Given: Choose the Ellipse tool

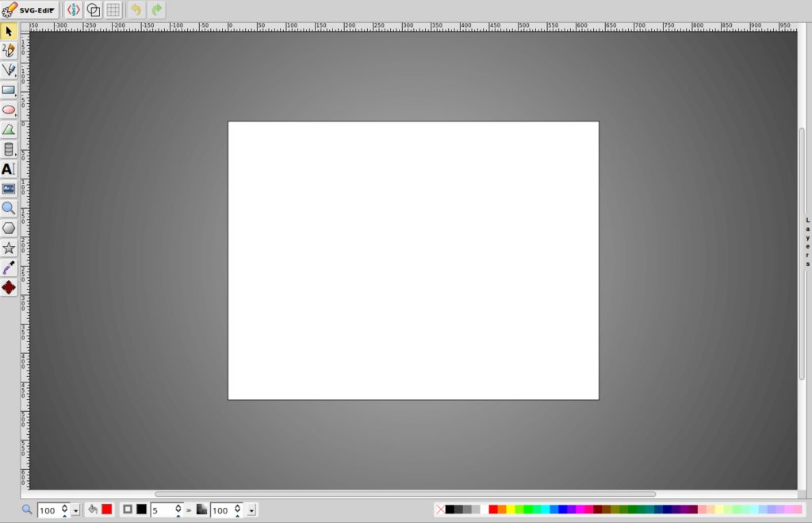Looking at the screenshot, I should click(9, 110).
